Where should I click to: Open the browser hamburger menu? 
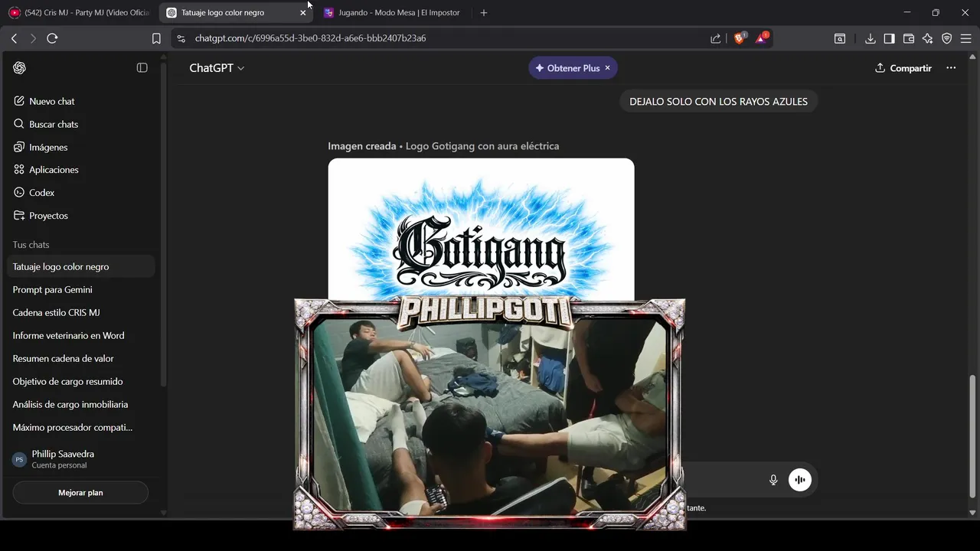966,38
